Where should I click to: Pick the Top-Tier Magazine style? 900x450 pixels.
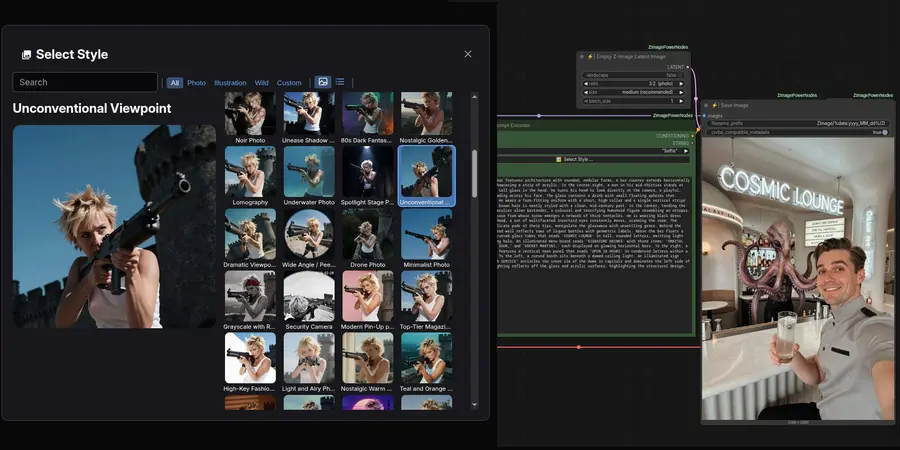tap(426, 296)
